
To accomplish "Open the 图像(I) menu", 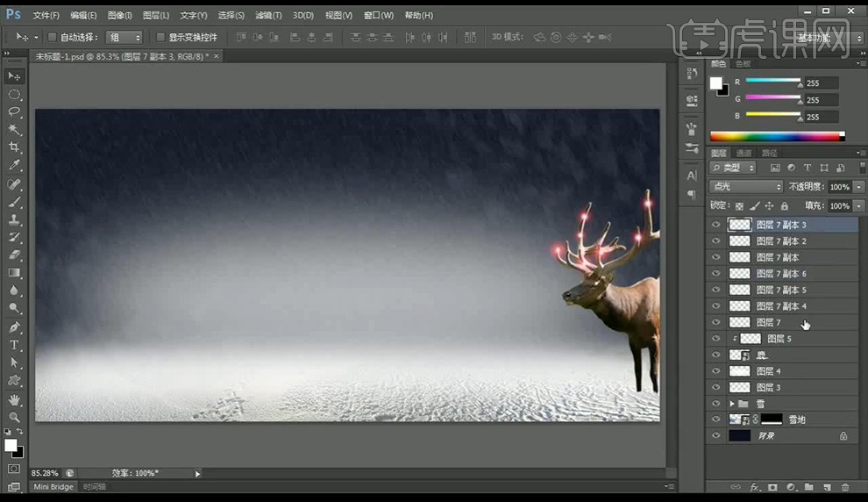I will 119,16.
